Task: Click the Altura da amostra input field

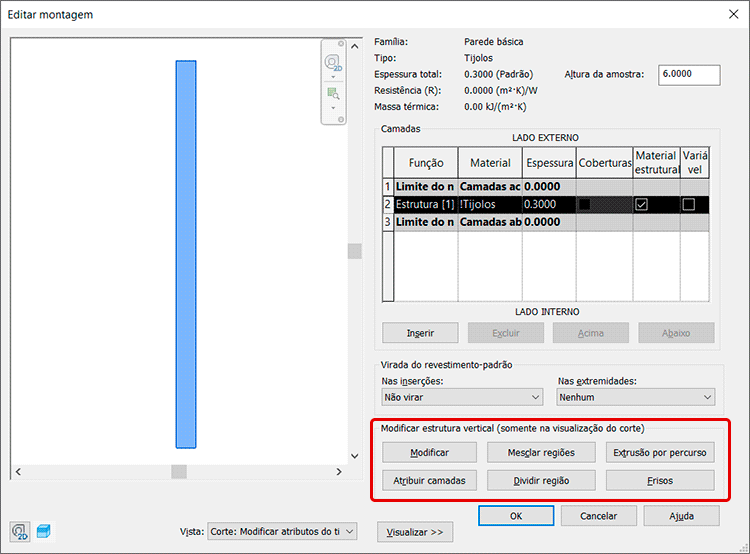Action: [x=689, y=75]
